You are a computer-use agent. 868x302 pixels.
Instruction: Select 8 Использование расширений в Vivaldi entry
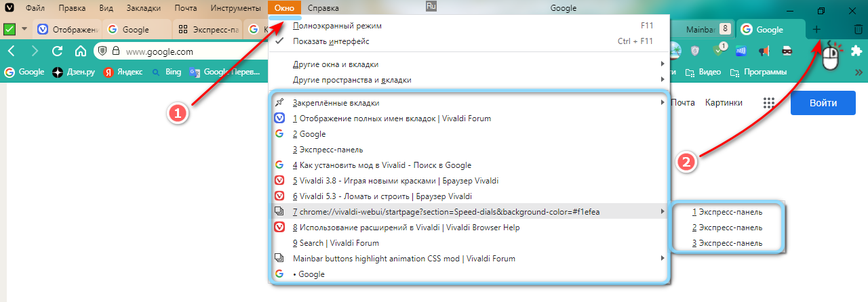click(x=469, y=228)
